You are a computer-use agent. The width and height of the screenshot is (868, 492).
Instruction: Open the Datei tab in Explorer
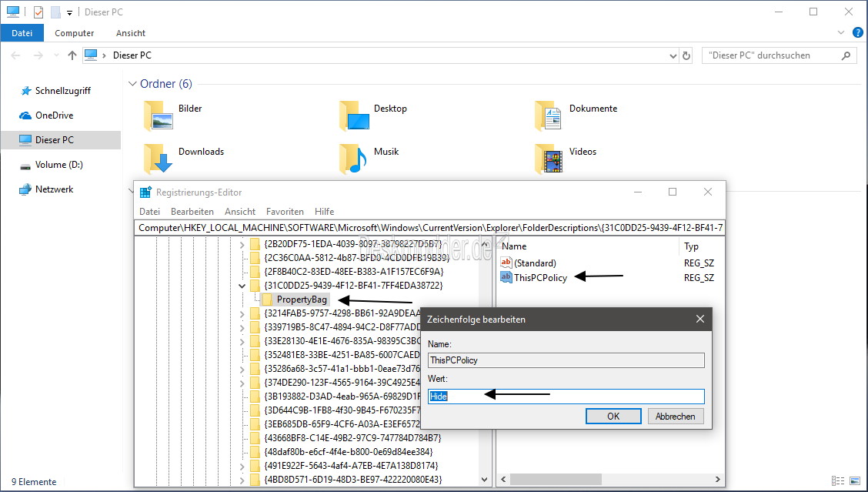22,32
